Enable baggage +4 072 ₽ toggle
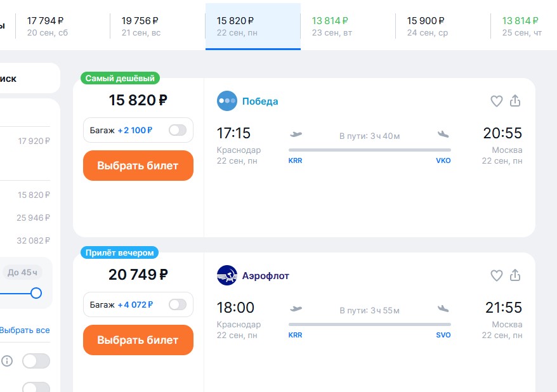Image resolution: width=557 pixels, height=392 pixels. [x=178, y=304]
